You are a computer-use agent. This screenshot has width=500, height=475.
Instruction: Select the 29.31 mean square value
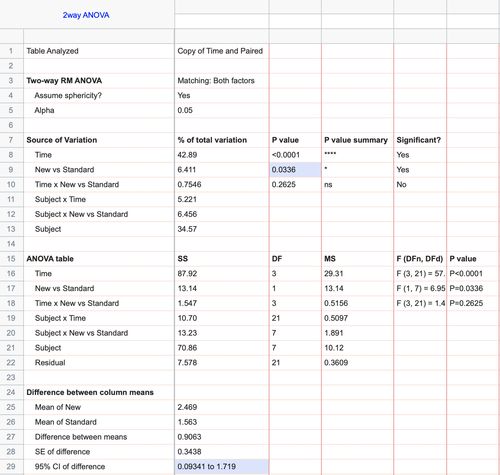(357, 273)
